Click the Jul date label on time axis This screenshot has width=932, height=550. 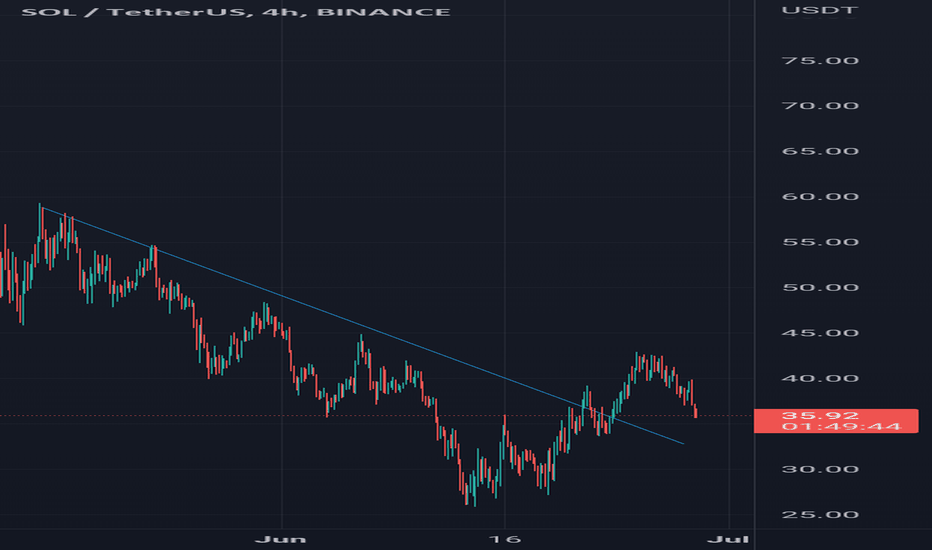[728, 539]
